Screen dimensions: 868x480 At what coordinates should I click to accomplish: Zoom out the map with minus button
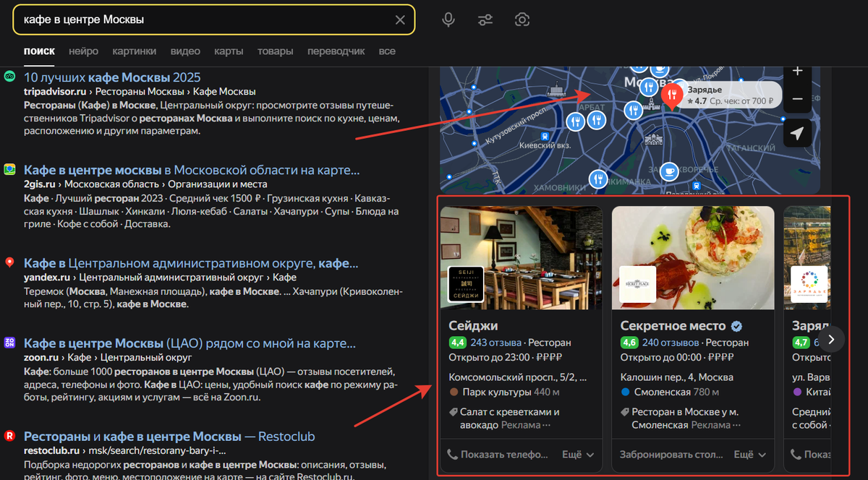pos(797,98)
